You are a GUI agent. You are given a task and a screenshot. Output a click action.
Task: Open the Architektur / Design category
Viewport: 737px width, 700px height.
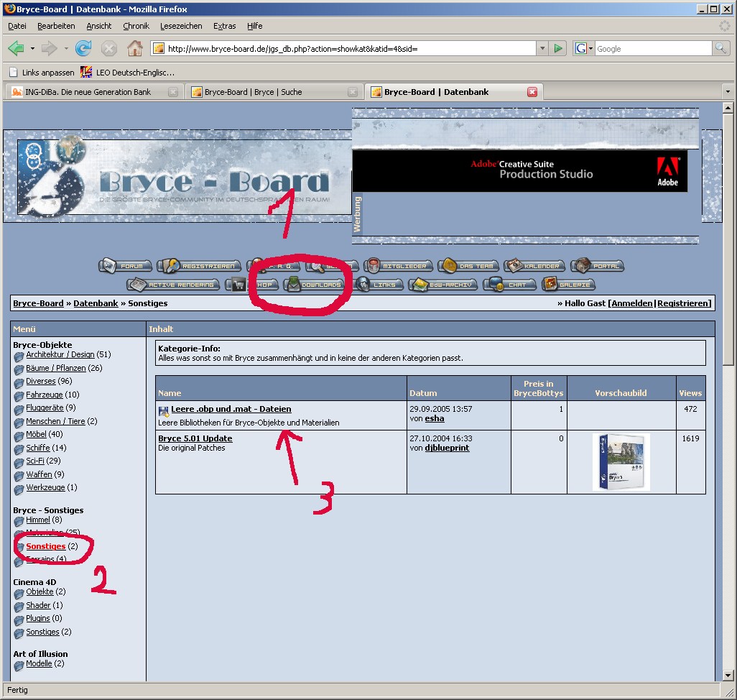point(60,354)
